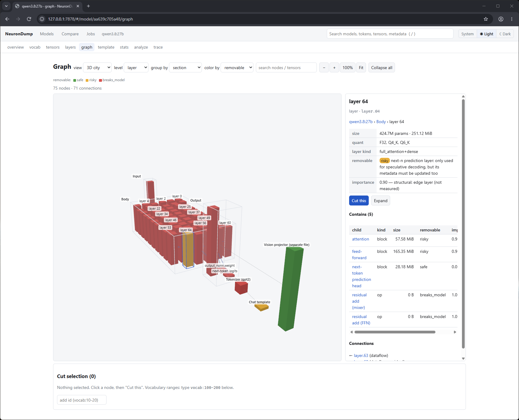
Task: Open the Body breadcrumb link
Action: (x=381, y=122)
